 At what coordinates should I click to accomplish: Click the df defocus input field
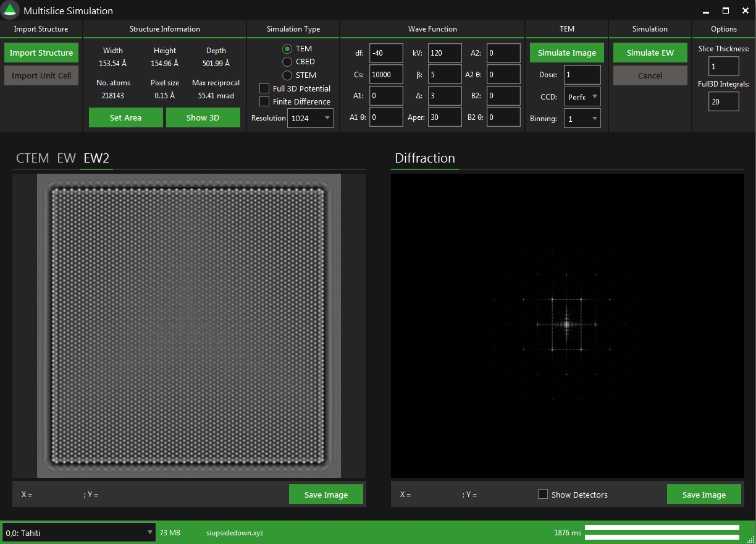(x=385, y=53)
